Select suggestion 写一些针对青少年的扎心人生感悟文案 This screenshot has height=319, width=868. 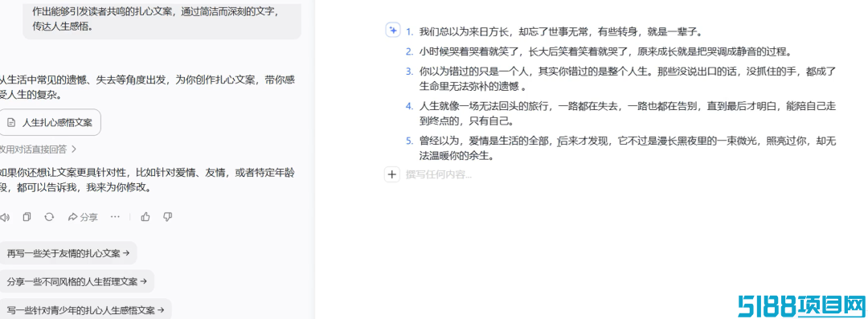click(x=85, y=309)
